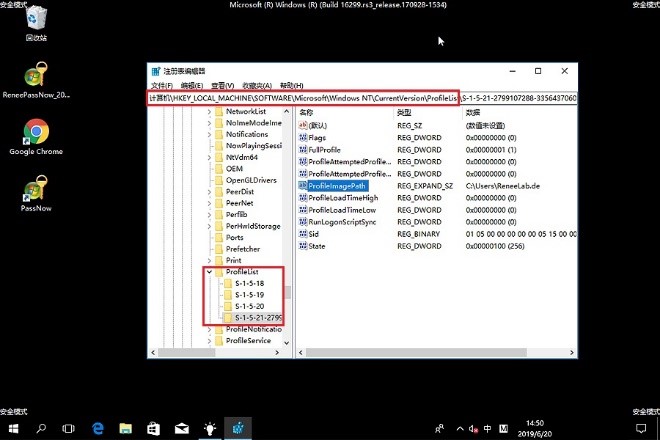This screenshot has height=440, width=660.
Task: Expand the NoImeModeIme key
Action: pyautogui.click(x=209, y=123)
